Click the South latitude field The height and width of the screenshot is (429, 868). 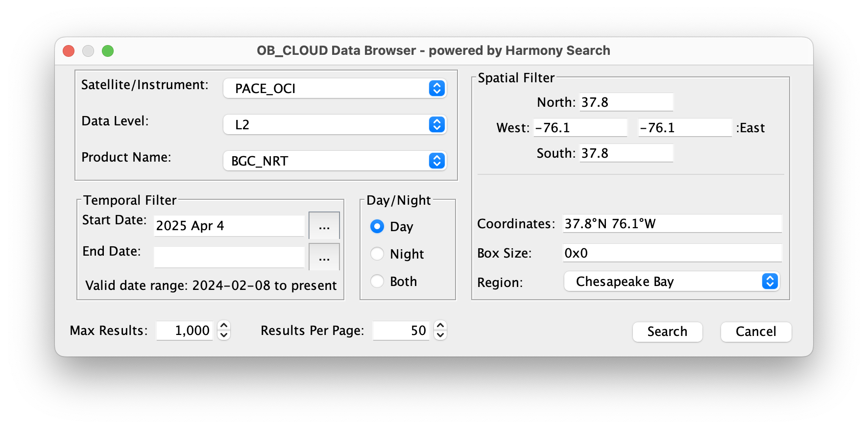(627, 153)
